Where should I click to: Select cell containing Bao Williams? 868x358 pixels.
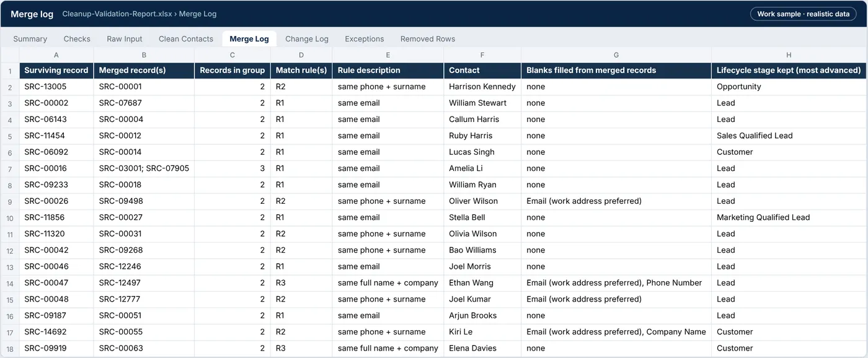pyautogui.click(x=482, y=250)
